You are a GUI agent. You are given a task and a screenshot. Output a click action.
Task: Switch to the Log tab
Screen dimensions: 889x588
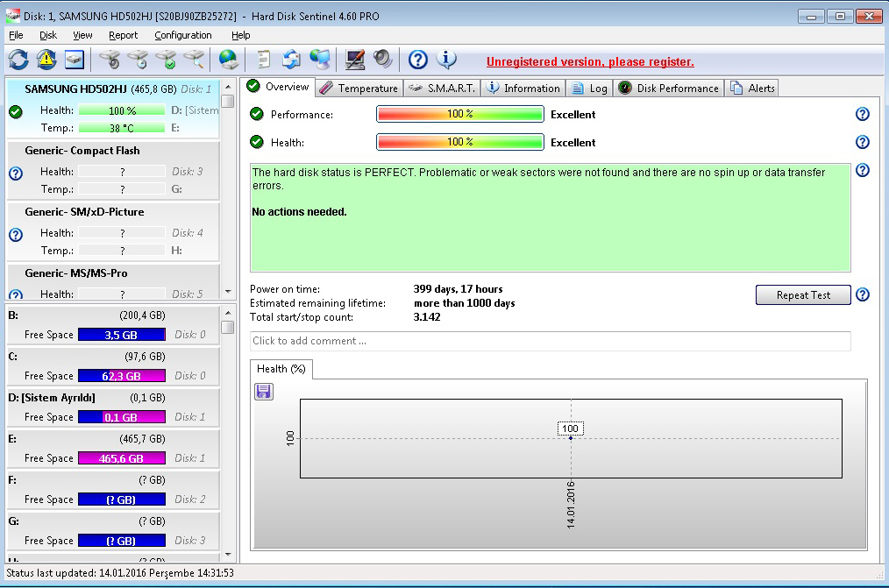[x=590, y=89]
